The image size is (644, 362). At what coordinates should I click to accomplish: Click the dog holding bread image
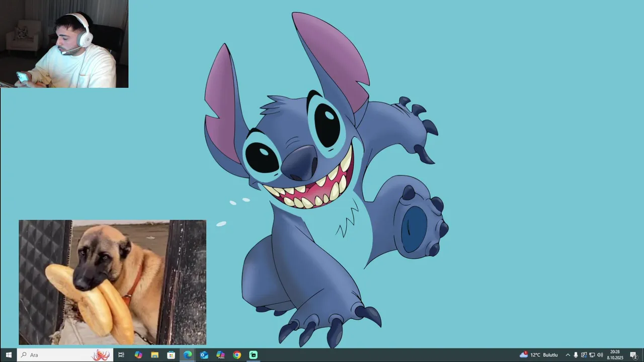(112, 282)
